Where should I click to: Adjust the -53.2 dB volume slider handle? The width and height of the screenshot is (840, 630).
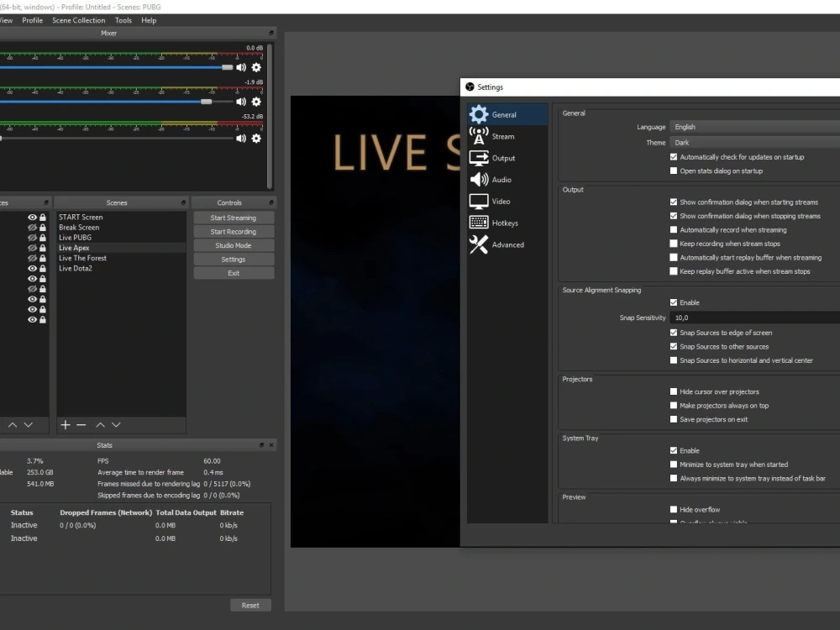pyautogui.click(x=1, y=139)
